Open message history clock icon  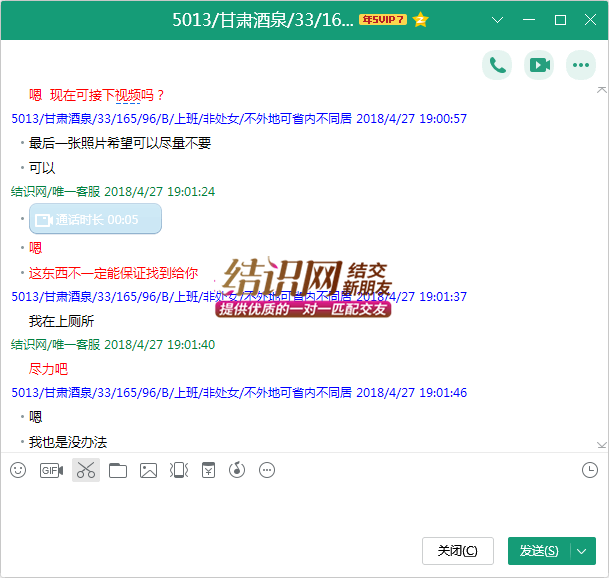(x=590, y=470)
